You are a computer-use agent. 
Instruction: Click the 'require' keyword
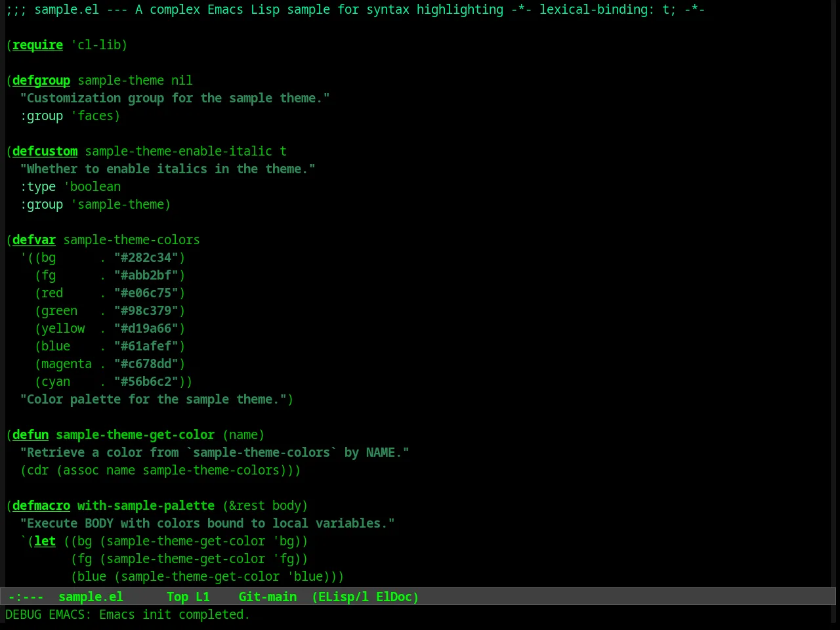(x=37, y=45)
